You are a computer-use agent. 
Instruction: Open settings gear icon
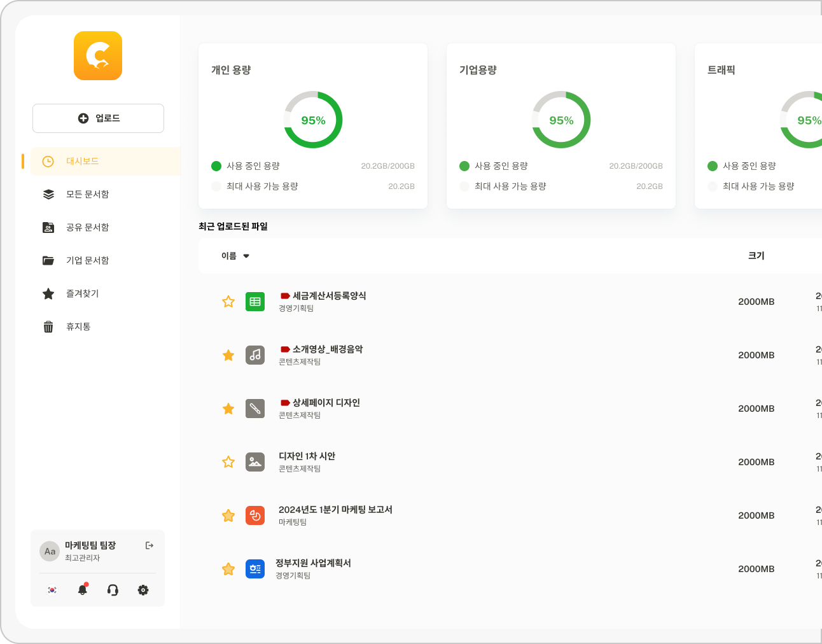(143, 590)
